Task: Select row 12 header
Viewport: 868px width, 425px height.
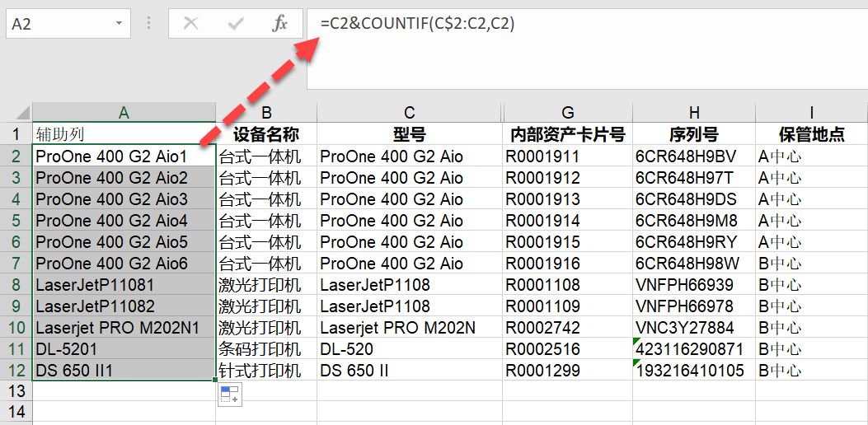Action: (16, 370)
